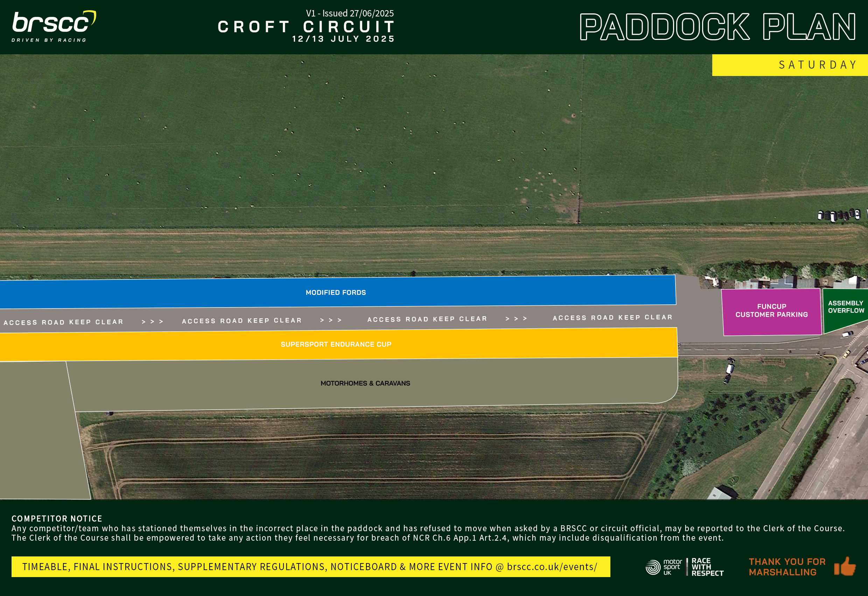Click the CROFT CIRCUIT heading
The width and height of the screenshot is (868, 596).
tap(306, 27)
